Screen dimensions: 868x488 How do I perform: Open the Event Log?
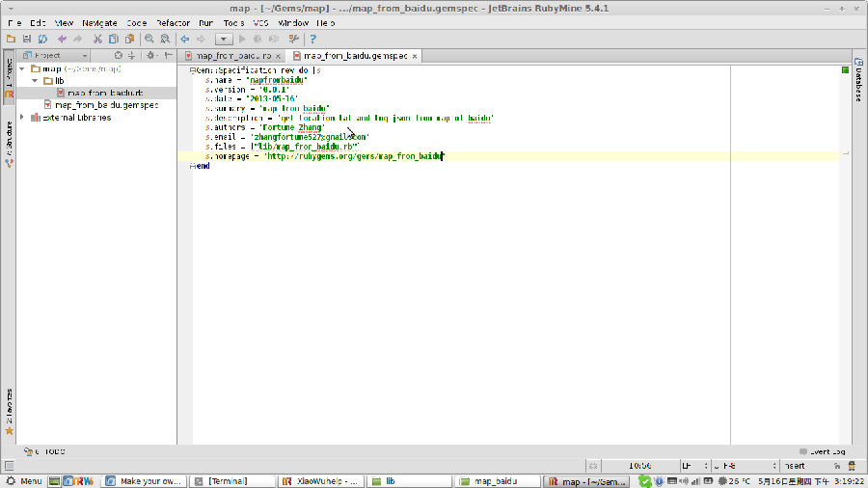[824, 451]
